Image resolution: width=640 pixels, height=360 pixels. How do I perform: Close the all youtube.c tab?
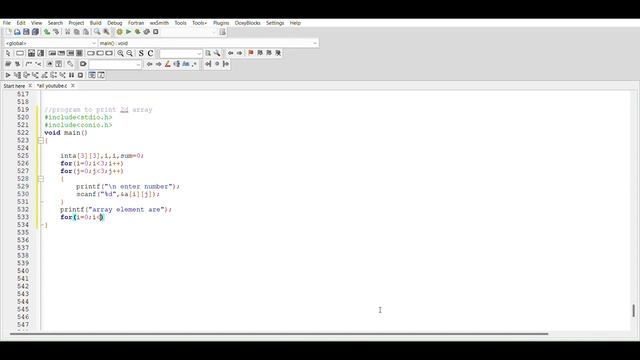(x=73, y=86)
